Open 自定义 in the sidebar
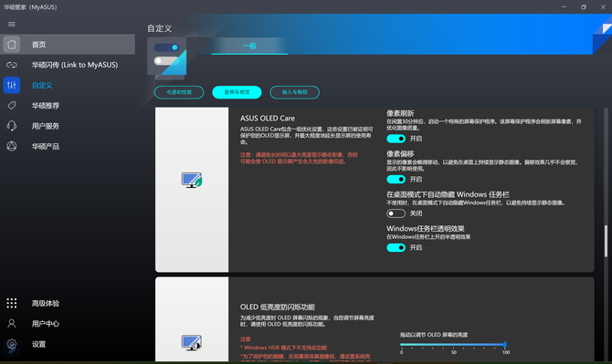This screenshot has width=612, height=364. (68, 85)
